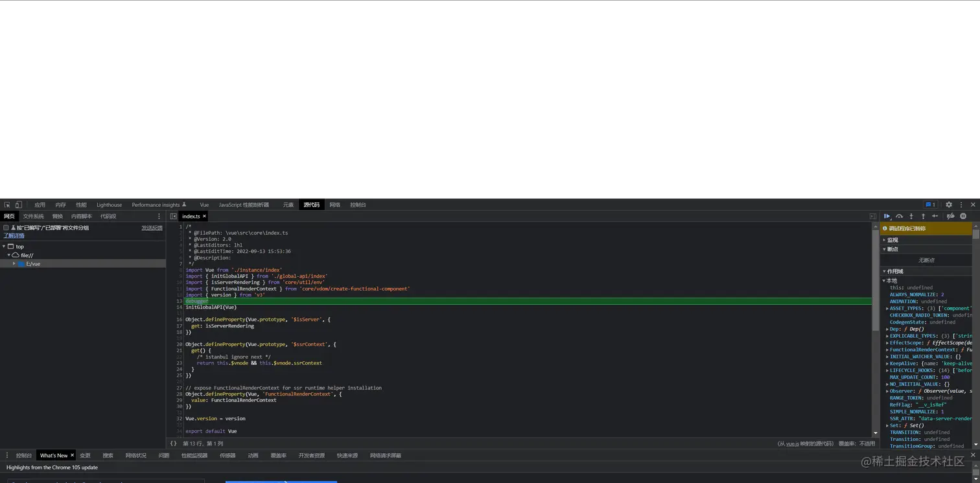Select the 内容脚本 (Content scripts) navigator tab
The image size is (980, 483).
pyautogui.click(x=82, y=217)
